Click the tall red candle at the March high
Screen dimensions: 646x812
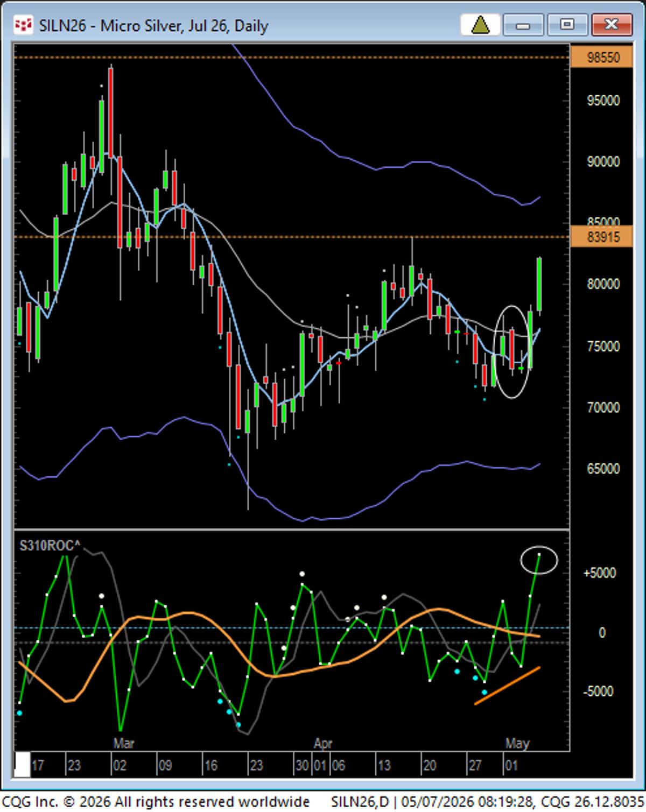pyautogui.click(x=111, y=113)
